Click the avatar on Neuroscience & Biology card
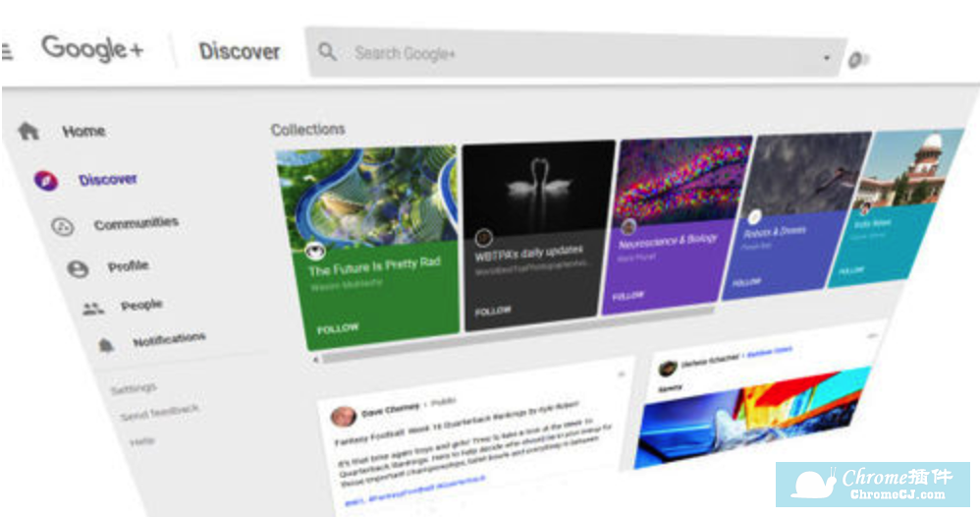 tap(627, 226)
